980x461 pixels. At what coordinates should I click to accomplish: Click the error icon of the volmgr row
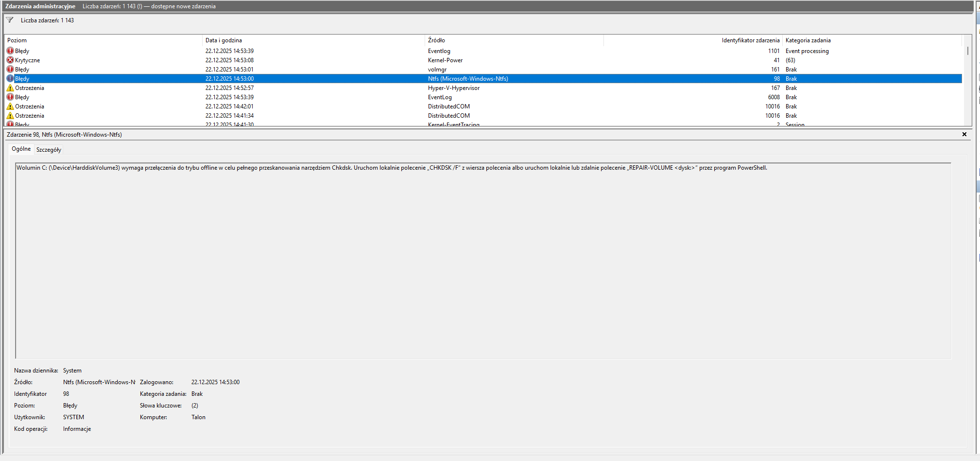[x=10, y=69]
